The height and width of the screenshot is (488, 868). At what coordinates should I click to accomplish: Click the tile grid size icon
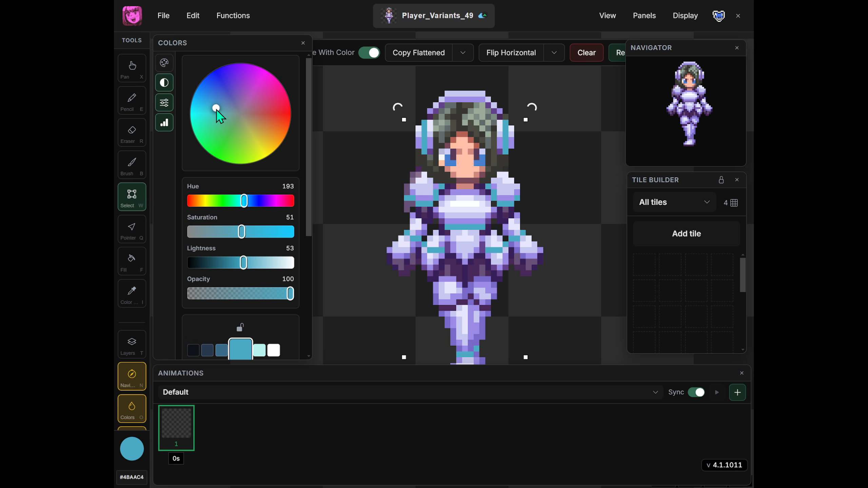tap(734, 203)
